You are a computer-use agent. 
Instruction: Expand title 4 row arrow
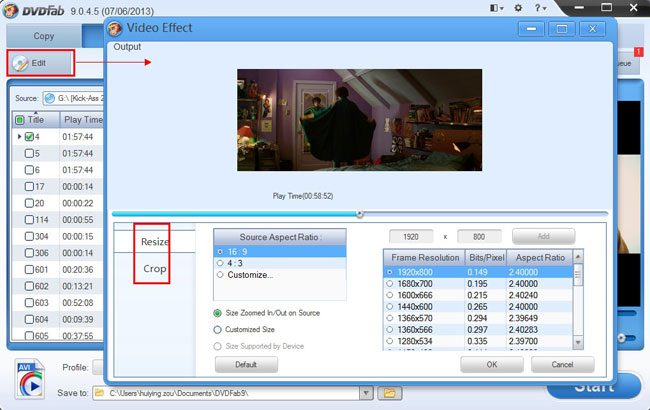[x=19, y=136]
